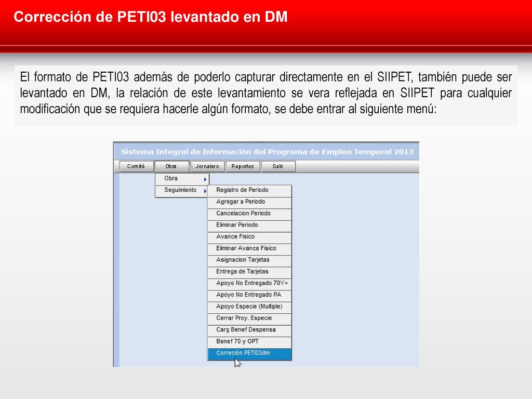Expand the Obra submenu entry
Viewport: 532px width, 399px height.
click(x=182, y=179)
